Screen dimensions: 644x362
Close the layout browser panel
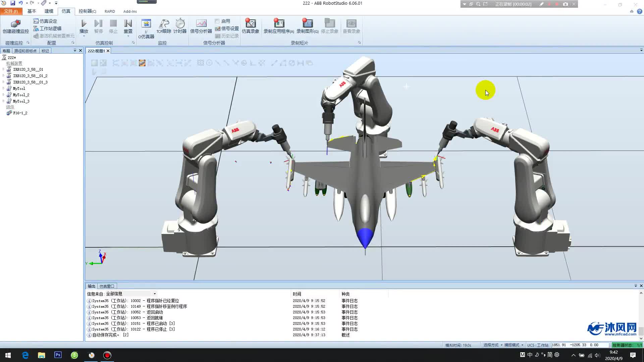(80, 50)
